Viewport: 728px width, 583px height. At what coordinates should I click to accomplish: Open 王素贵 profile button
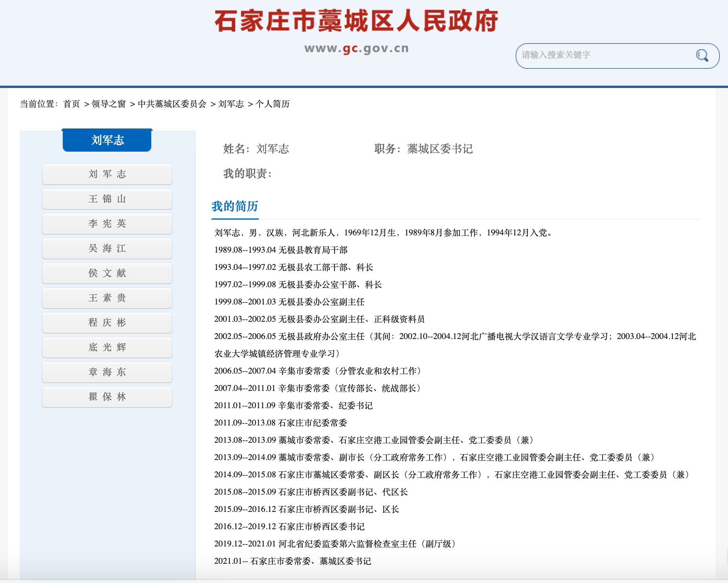pyautogui.click(x=107, y=298)
